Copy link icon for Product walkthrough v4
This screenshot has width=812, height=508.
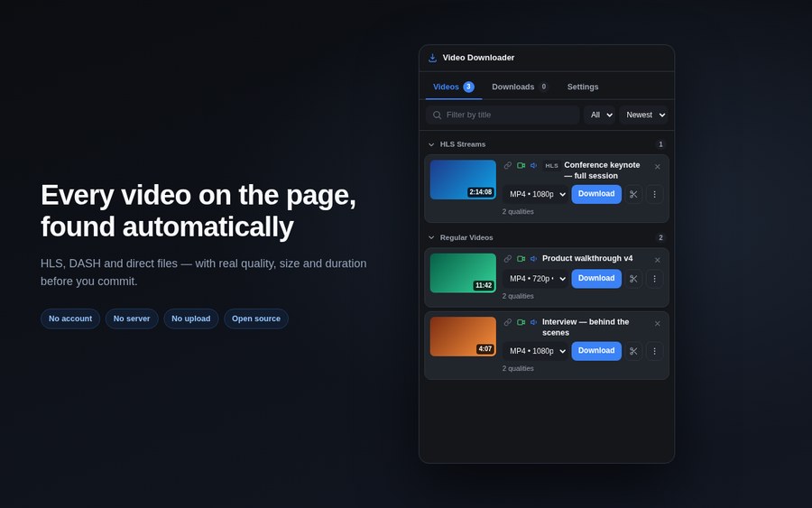(x=507, y=259)
